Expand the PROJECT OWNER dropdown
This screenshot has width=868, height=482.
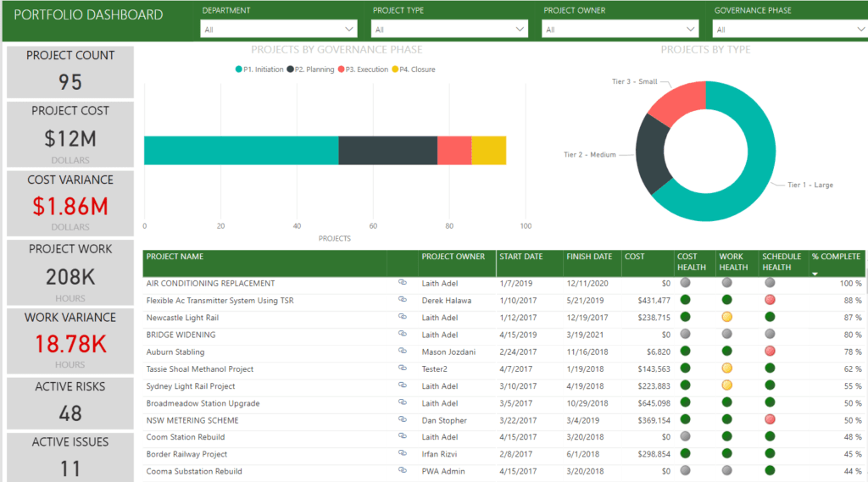(620, 30)
